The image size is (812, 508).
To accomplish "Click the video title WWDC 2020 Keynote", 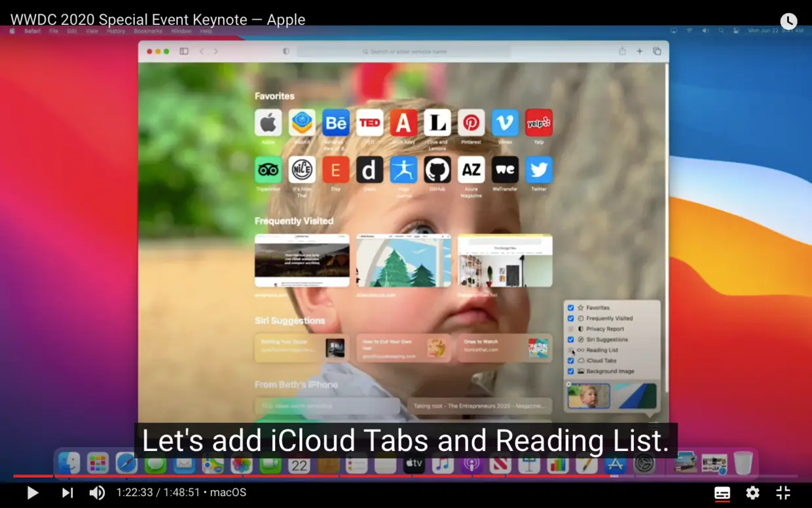I will 158,20.
